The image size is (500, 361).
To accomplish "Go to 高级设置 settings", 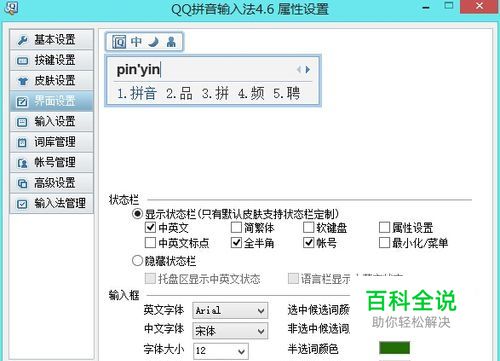I will click(x=52, y=183).
